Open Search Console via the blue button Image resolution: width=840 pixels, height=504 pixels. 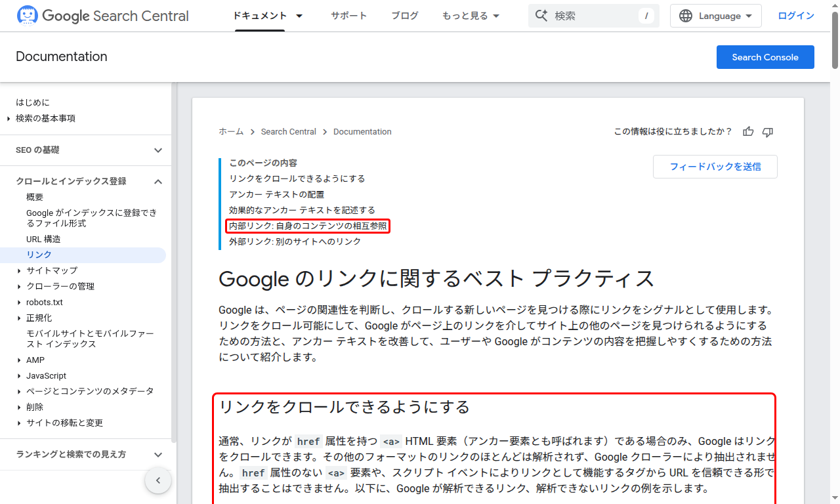pos(765,57)
